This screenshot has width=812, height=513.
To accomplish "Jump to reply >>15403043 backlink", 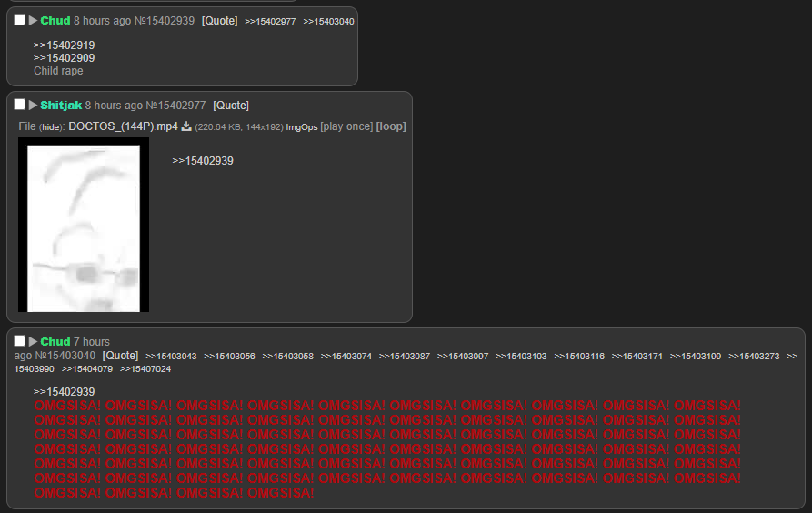I will point(171,357).
